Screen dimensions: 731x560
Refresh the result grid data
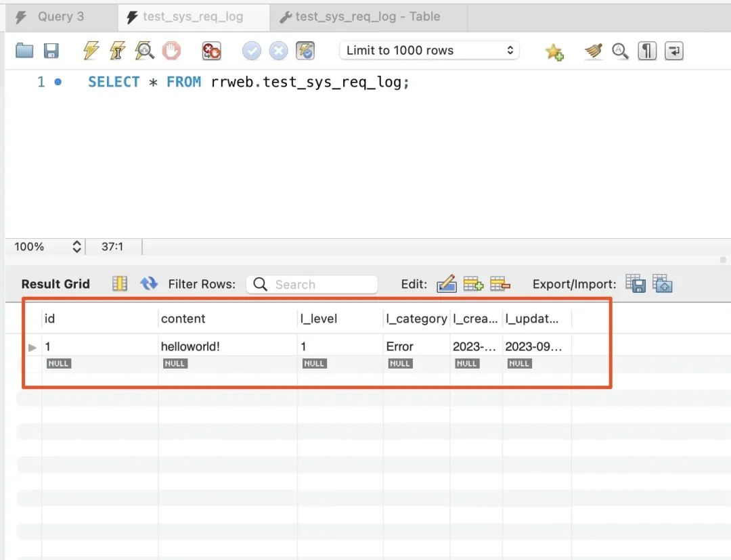(149, 283)
